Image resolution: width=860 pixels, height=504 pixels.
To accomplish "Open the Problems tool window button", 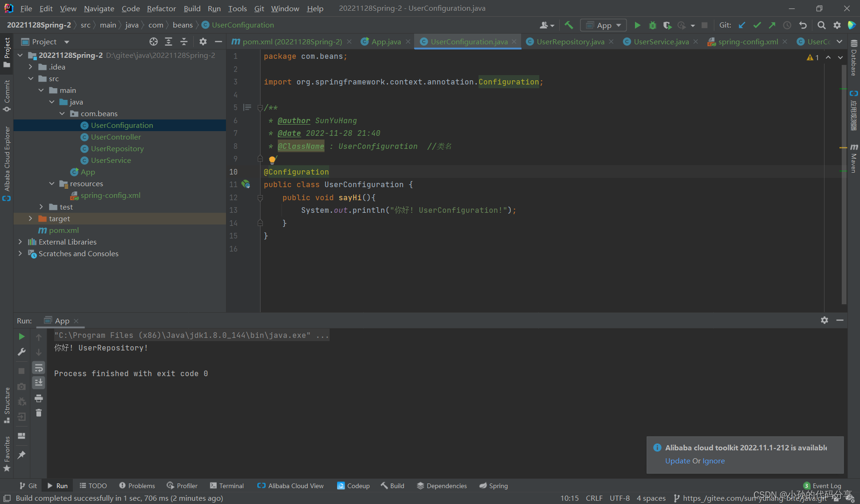I will (x=137, y=486).
